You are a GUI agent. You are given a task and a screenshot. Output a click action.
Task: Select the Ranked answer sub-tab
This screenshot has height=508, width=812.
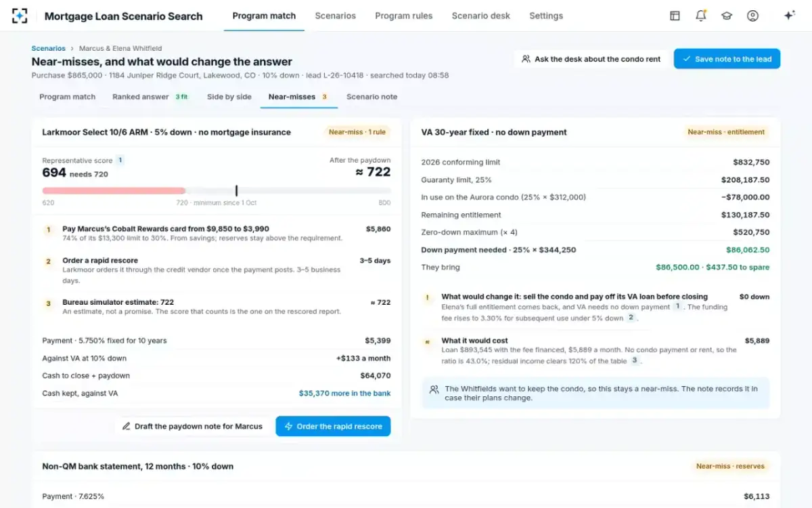click(x=150, y=97)
